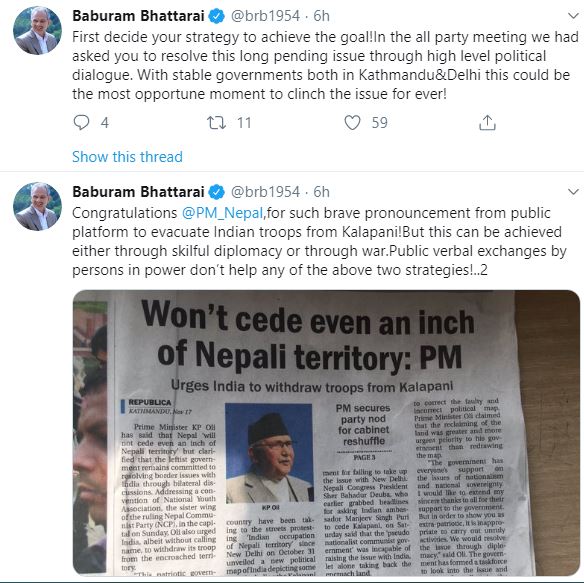Viewport: 584px width, 583px height.
Task: Click the verified badge in the first tweet
Action: [x=217, y=16]
